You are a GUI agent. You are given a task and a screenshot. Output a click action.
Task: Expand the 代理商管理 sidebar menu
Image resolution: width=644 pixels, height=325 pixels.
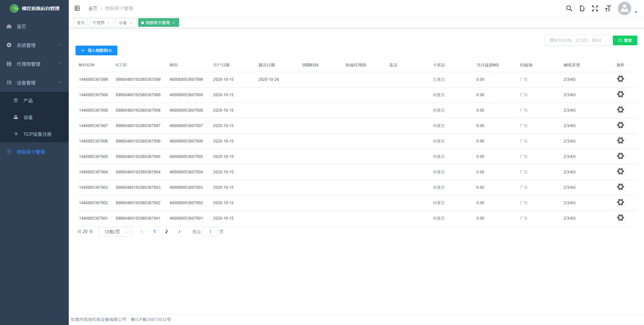pos(34,64)
